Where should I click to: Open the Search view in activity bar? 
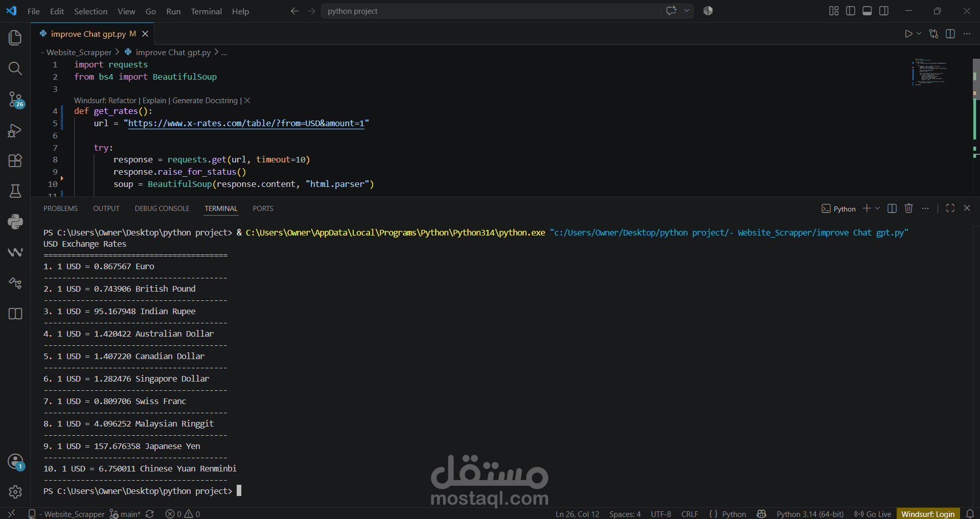tap(15, 68)
